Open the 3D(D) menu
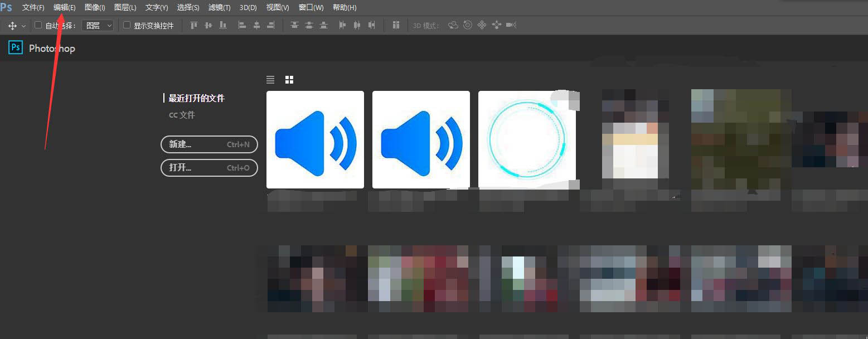Image resolution: width=868 pixels, height=339 pixels. 248,7
